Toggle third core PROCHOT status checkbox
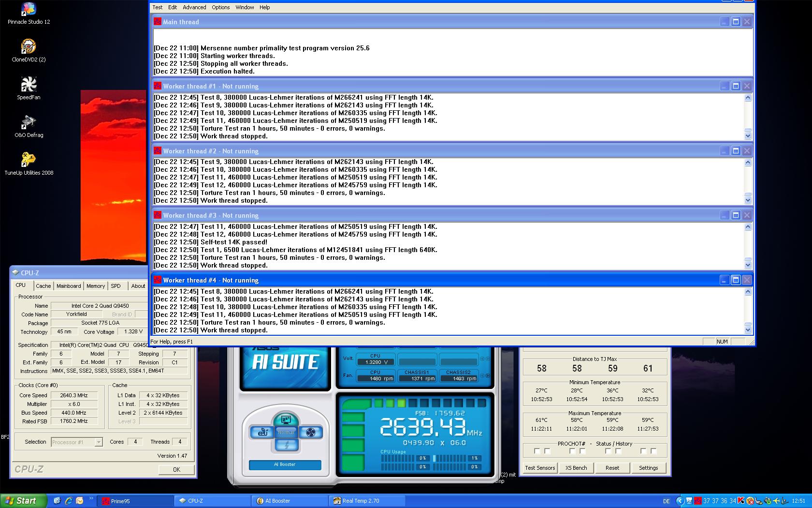 (608, 451)
